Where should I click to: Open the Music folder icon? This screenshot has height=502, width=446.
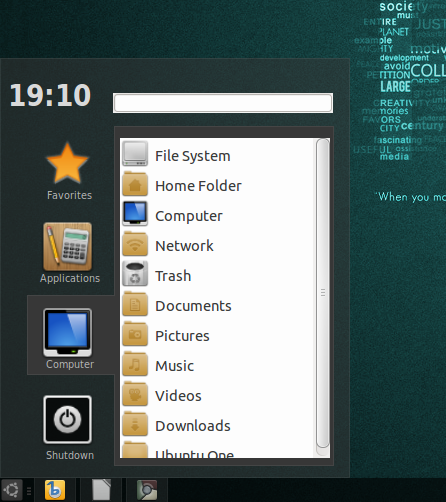tap(135, 364)
